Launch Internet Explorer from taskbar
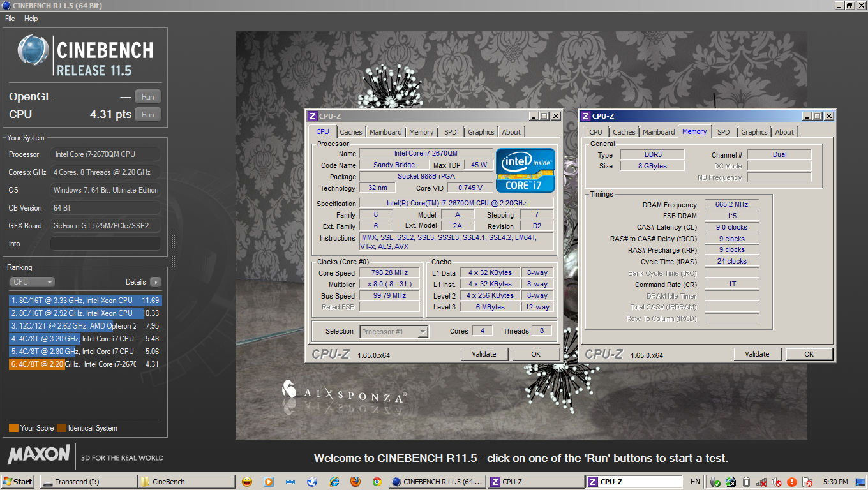868x490 pixels. point(334,482)
